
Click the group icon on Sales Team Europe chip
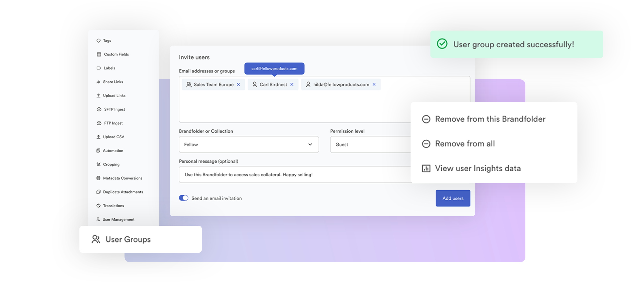[x=189, y=85]
